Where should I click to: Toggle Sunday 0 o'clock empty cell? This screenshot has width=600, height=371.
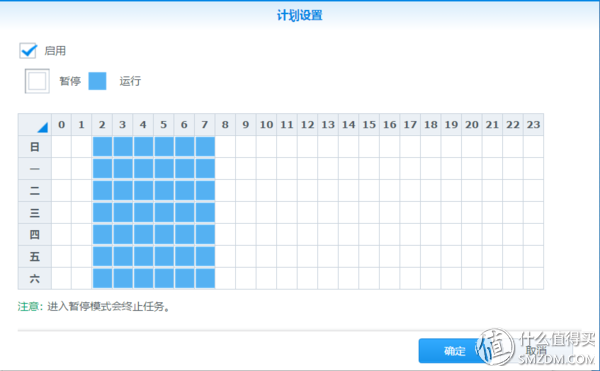click(61, 147)
